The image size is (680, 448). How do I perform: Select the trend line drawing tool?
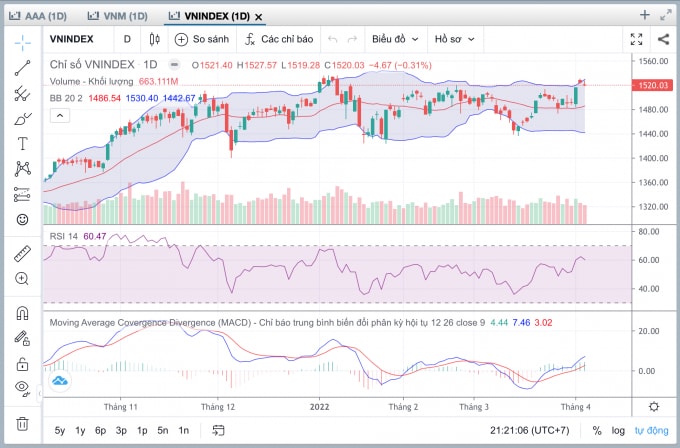[22, 68]
